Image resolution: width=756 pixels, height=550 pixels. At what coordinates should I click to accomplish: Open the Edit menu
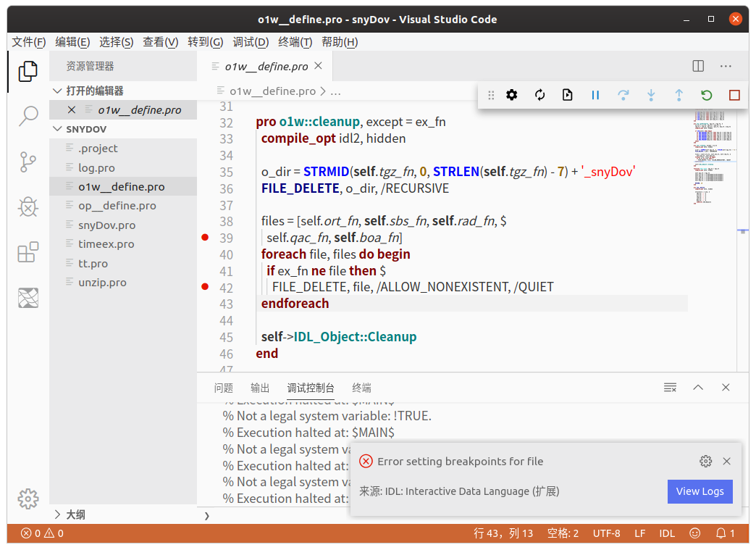[72, 42]
